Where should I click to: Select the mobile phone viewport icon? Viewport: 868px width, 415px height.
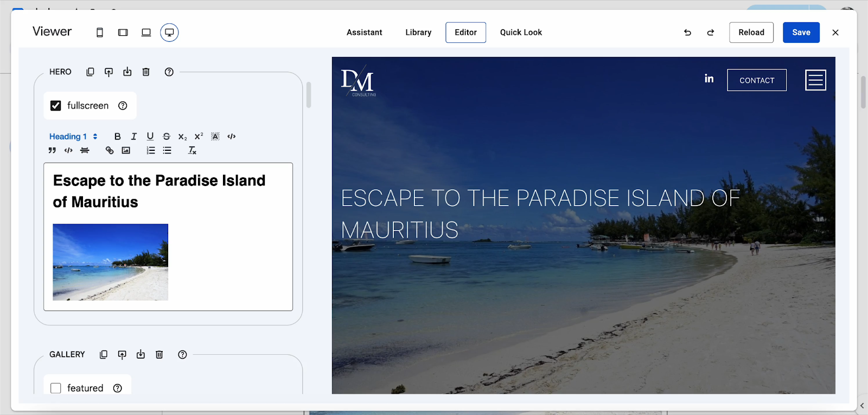click(100, 33)
